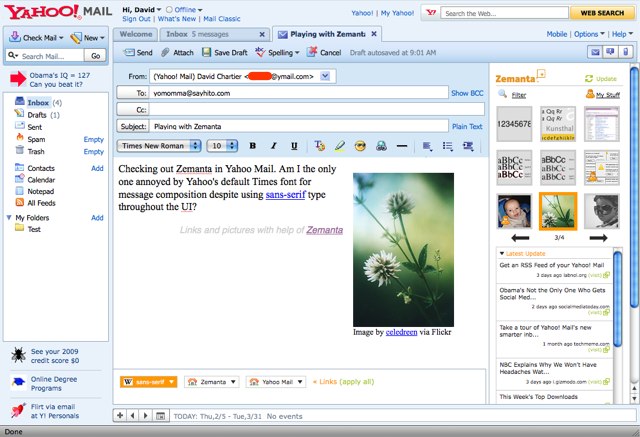Insert a horizontal line

pyautogui.click(x=402, y=146)
